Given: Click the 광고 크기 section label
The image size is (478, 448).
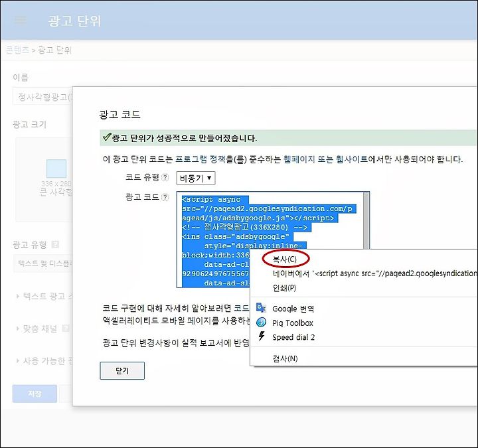Looking at the screenshot, I should pos(30,124).
